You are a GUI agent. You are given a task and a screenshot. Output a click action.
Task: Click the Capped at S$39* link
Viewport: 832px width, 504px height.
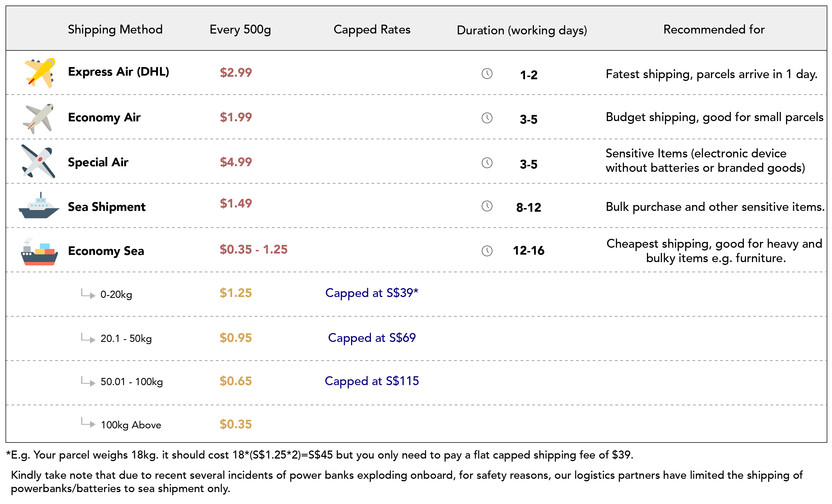(x=372, y=293)
